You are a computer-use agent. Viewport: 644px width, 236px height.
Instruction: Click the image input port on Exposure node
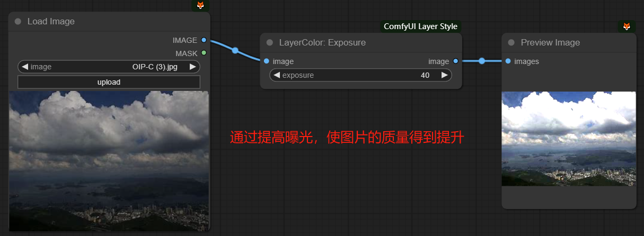coord(266,61)
